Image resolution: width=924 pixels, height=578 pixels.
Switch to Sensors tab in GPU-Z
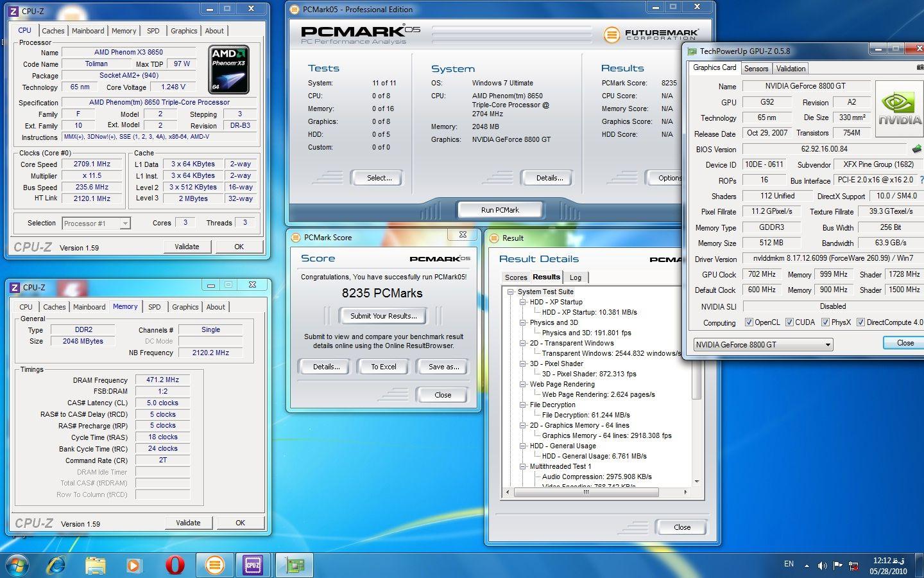coord(756,69)
